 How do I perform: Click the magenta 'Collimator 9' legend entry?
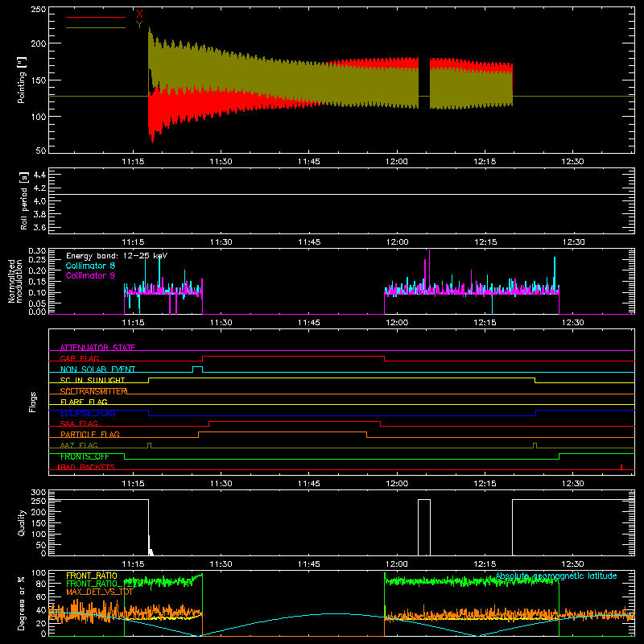tap(90, 275)
